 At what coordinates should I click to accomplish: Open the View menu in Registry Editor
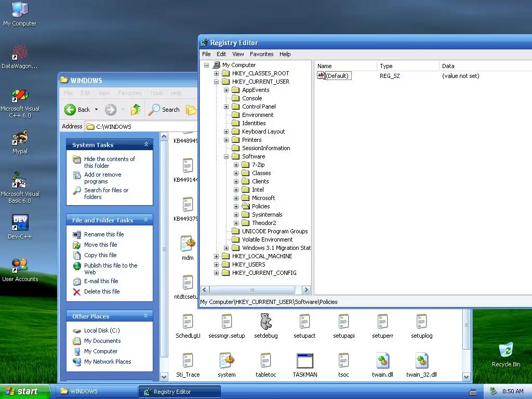[238, 54]
